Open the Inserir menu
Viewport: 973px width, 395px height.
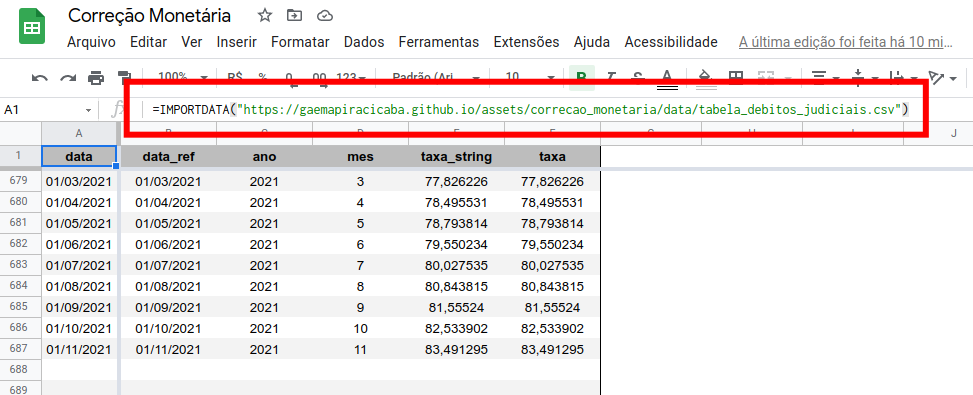click(236, 42)
